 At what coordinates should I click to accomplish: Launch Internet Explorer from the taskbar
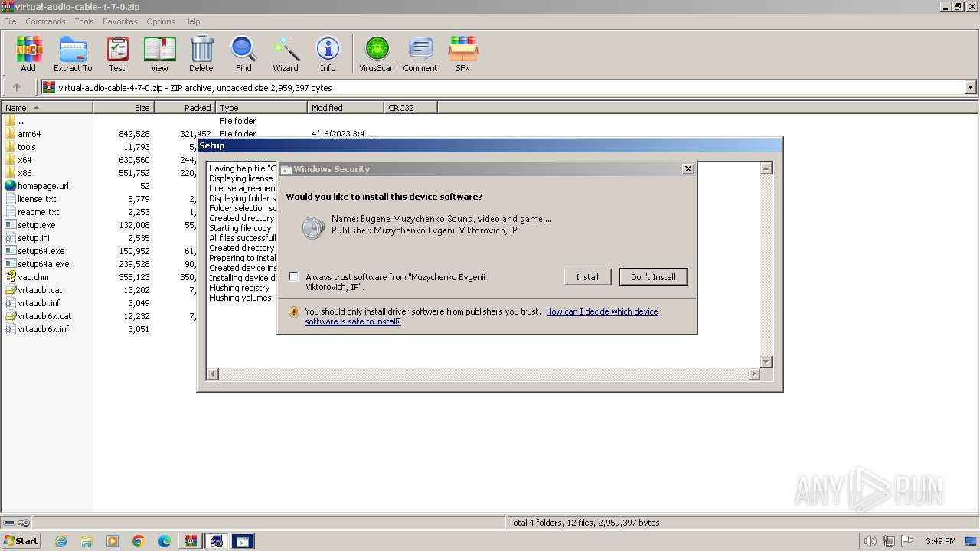coord(60,541)
